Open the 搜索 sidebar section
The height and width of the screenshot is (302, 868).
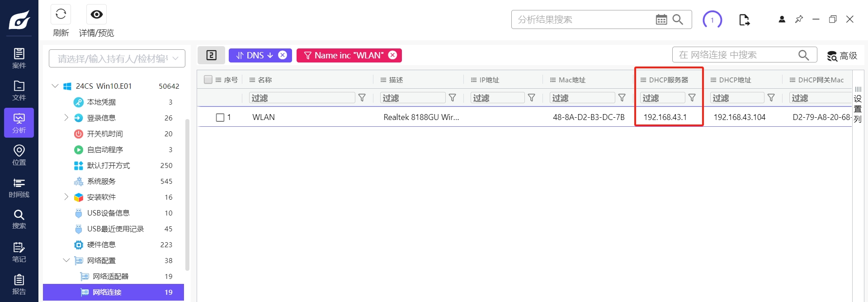[19, 219]
